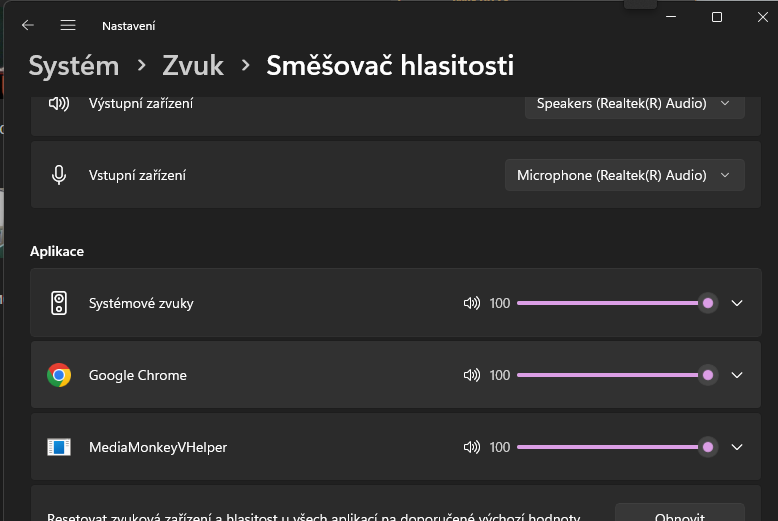Open the hamburger navigation menu
Screen dimensions: 778x521
click(68, 25)
